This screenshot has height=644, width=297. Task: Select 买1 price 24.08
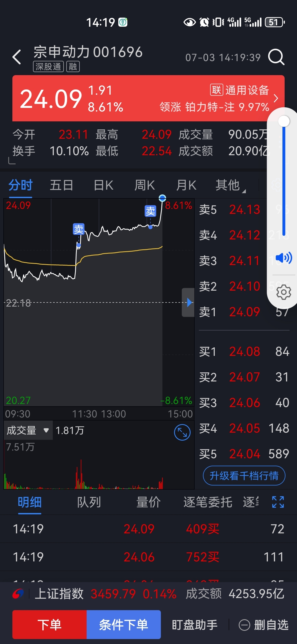(x=244, y=351)
